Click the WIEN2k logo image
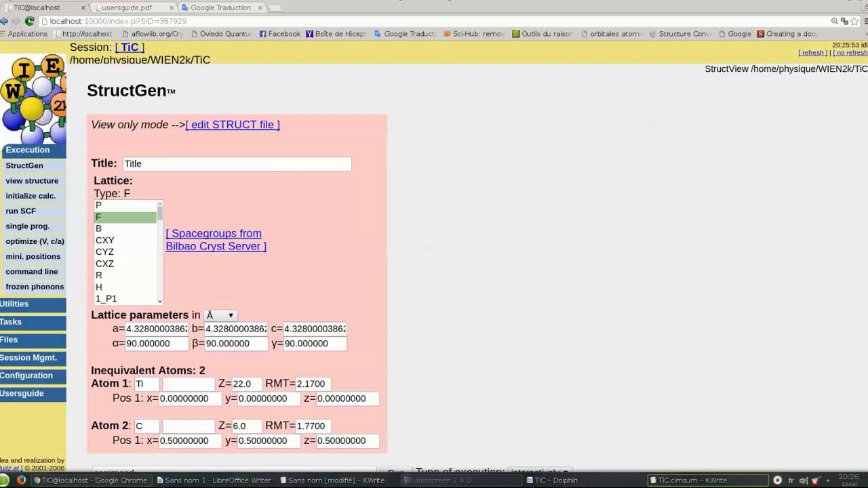The height and width of the screenshot is (488, 868). click(x=33, y=100)
